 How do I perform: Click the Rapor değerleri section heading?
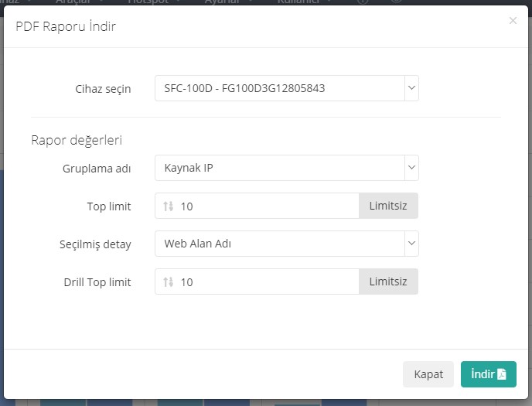click(x=77, y=140)
